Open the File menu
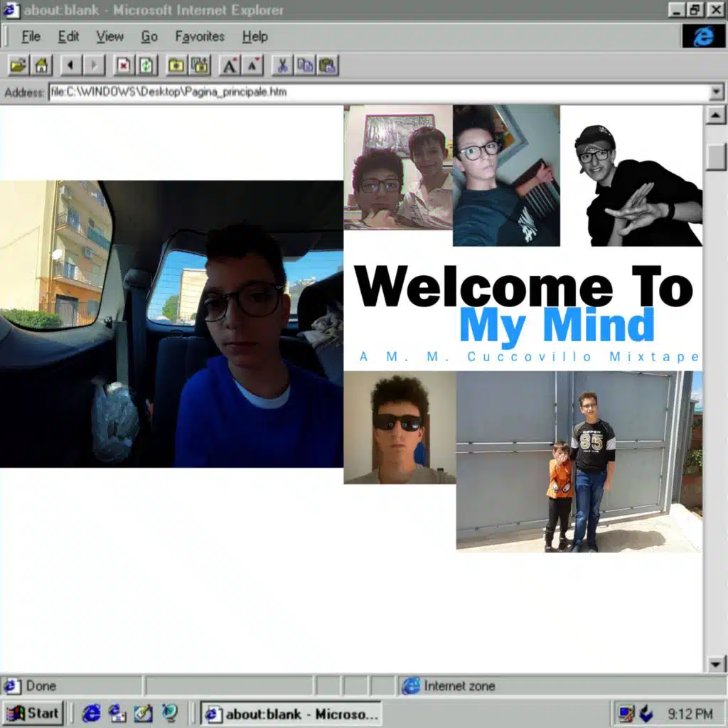The height and width of the screenshot is (728, 728). click(31, 36)
